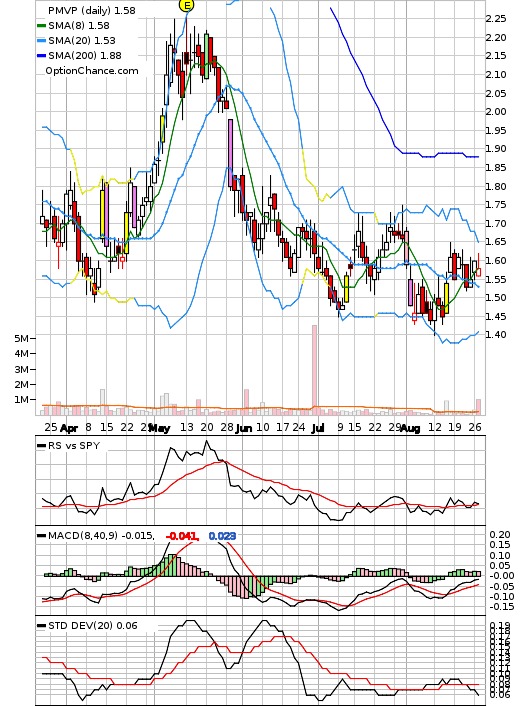This screenshot has height=706, width=526.
Task: Click the RS vs SPY legend marker
Action: (x=41, y=446)
